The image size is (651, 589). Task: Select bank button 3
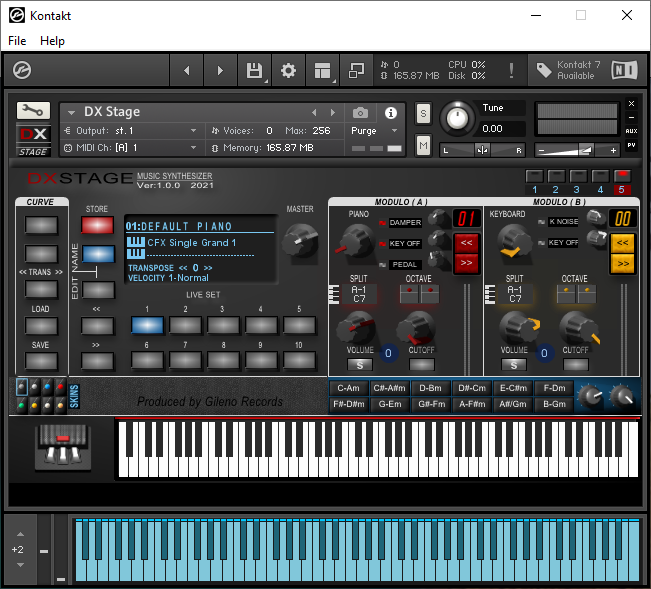pos(578,176)
